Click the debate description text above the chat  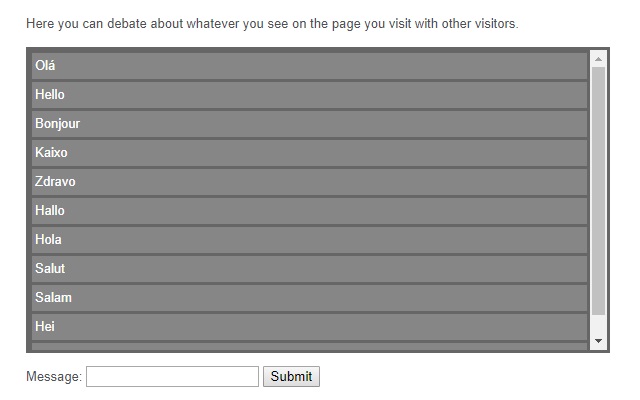(272, 24)
